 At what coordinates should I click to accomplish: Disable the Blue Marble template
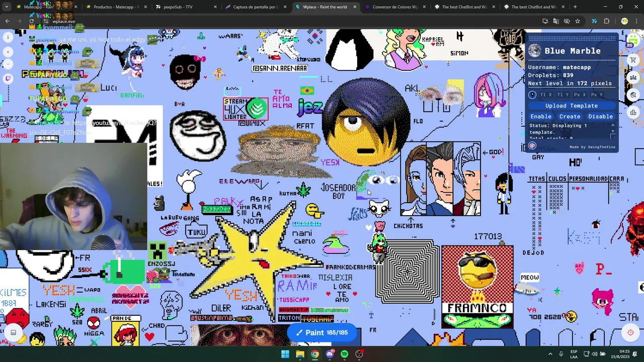pyautogui.click(x=600, y=116)
